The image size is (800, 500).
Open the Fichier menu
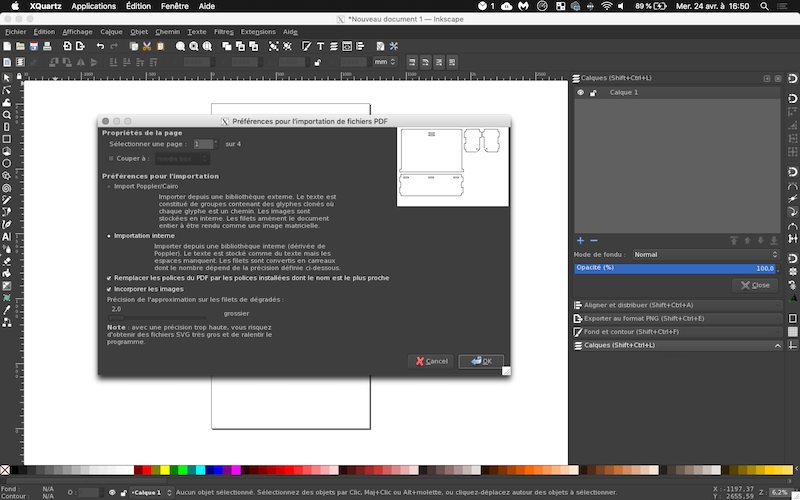tap(15, 32)
